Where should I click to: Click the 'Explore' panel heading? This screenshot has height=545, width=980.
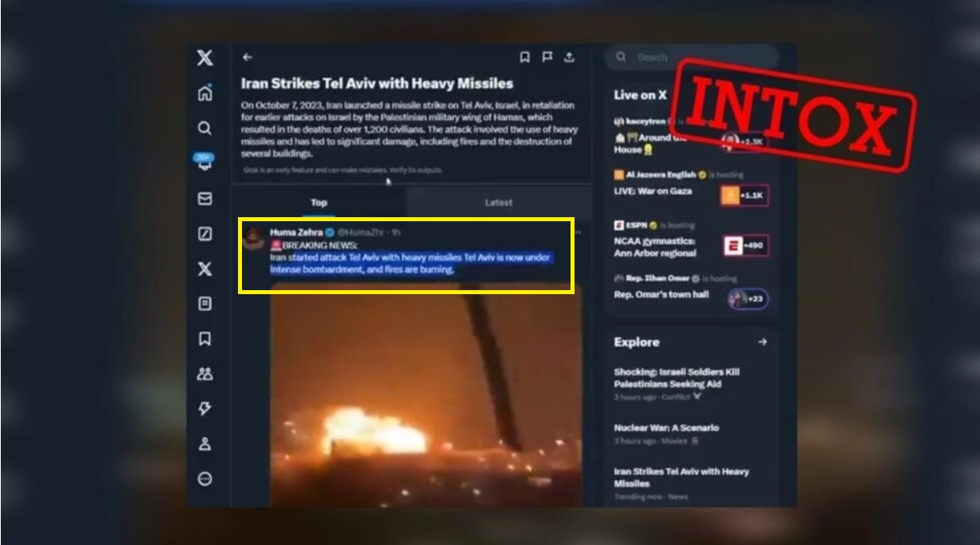(637, 342)
